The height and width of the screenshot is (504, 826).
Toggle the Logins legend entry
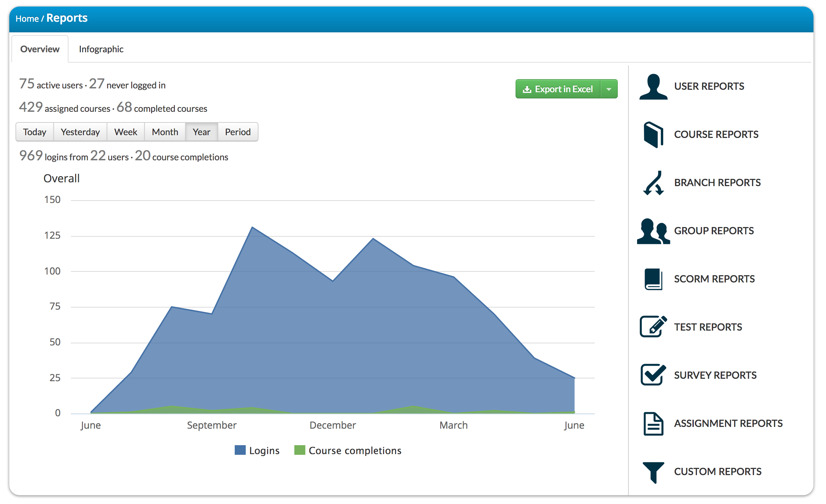pyautogui.click(x=264, y=450)
